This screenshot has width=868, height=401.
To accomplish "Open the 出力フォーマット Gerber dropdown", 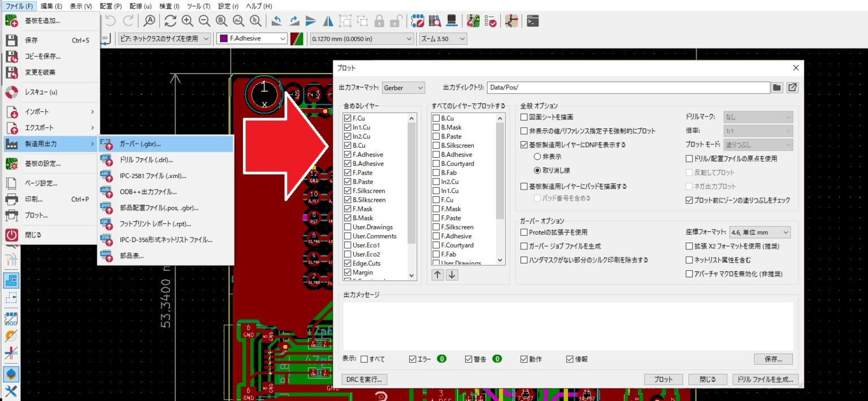I will (403, 88).
